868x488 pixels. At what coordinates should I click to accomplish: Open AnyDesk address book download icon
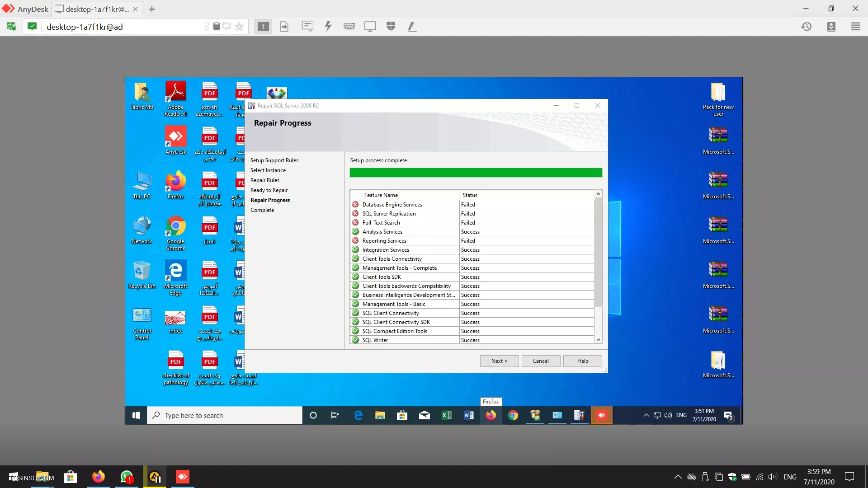coord(831,27)
